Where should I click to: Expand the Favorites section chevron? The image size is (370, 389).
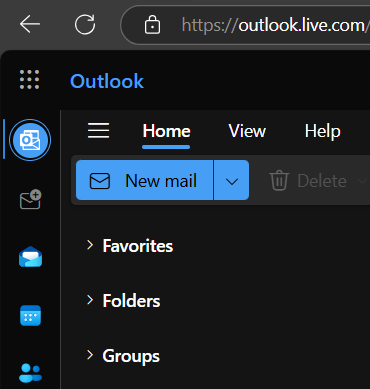coord(90,245)
